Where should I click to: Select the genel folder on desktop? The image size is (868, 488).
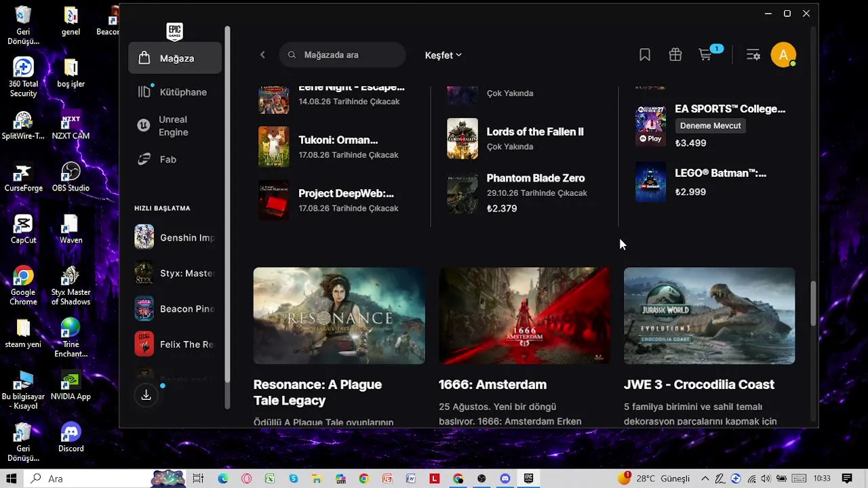coord(71,21)
